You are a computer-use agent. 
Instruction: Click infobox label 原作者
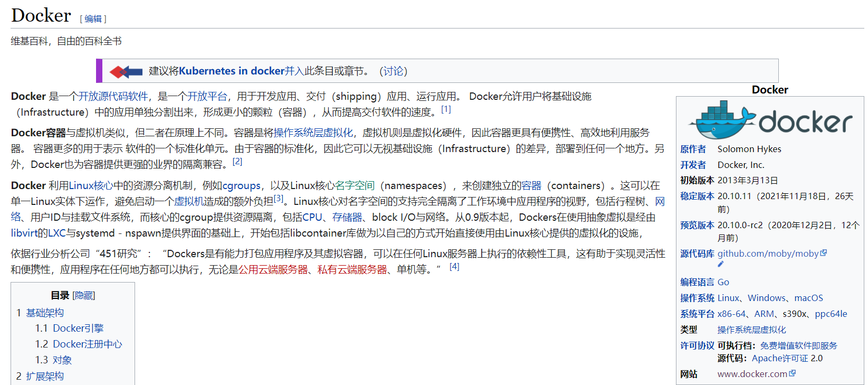tap(693, 149)
